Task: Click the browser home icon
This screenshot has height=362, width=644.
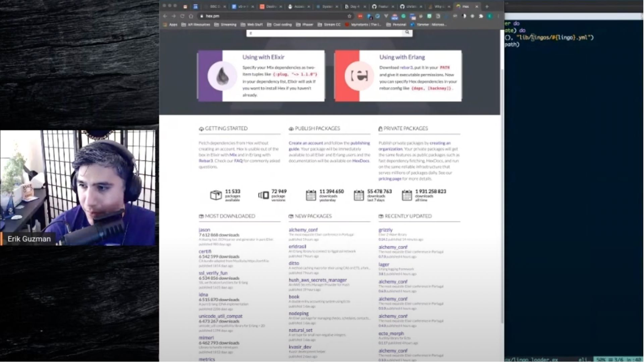Action: tap(191, 16)
